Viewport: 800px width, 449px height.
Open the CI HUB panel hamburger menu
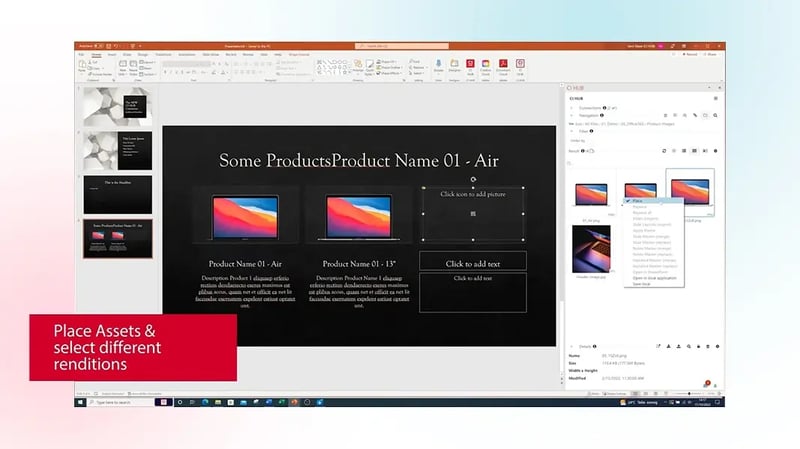(x=715, y=99)
